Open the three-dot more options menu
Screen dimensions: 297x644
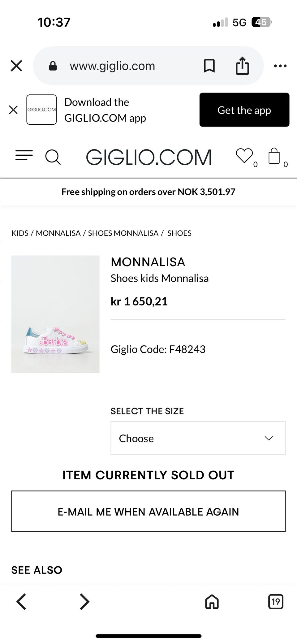(280, 66)
